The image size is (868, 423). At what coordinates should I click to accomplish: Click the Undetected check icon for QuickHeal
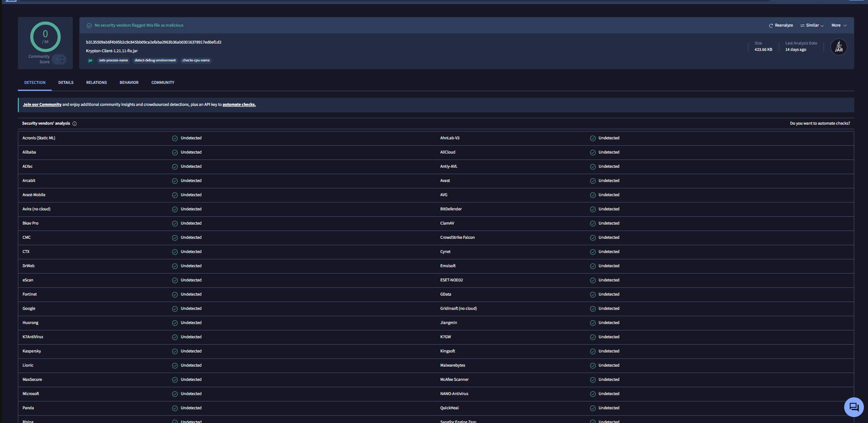click(593, 408)
